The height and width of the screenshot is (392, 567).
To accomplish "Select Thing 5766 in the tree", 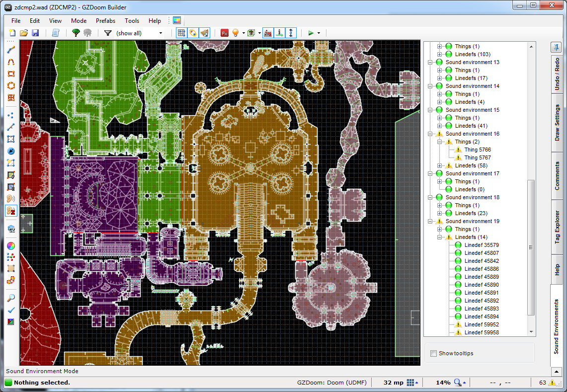I will pyautogui.click(x=478, y=150).
